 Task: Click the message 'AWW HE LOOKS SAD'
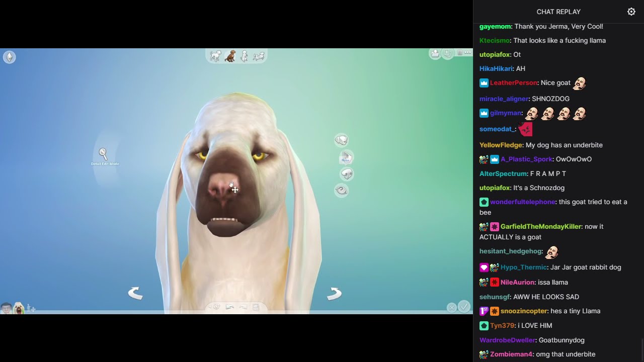tap(546, 297)
